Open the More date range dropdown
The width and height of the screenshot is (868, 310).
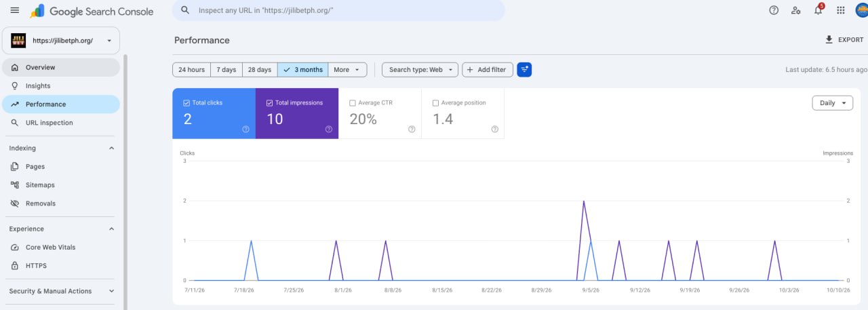347,70
